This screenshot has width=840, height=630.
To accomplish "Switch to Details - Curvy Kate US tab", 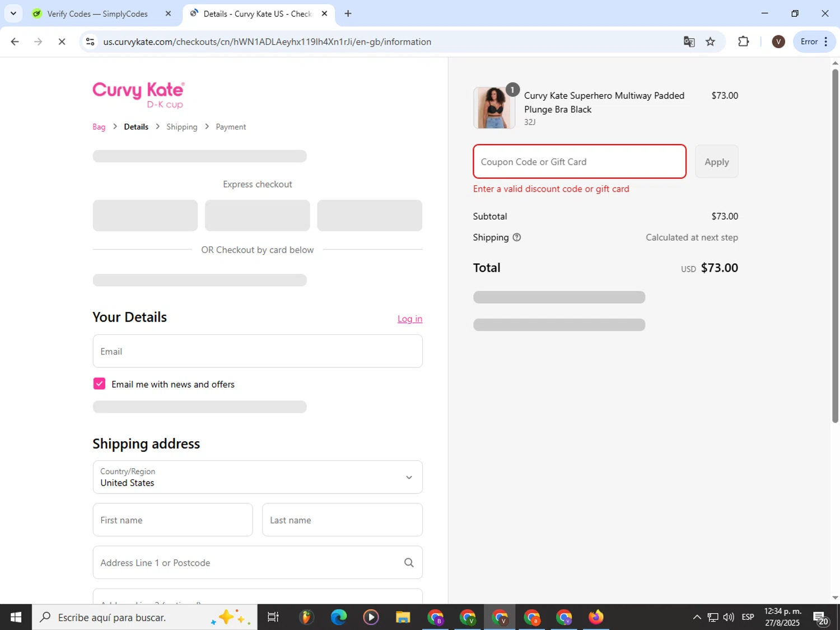I will (258, 13).
